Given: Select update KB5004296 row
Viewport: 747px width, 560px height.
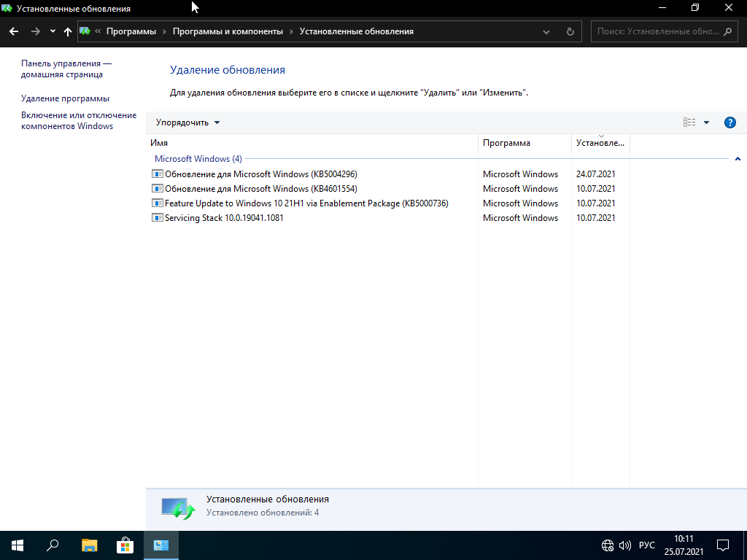Looking at the screenshot, I should click(x=388, y=174).
